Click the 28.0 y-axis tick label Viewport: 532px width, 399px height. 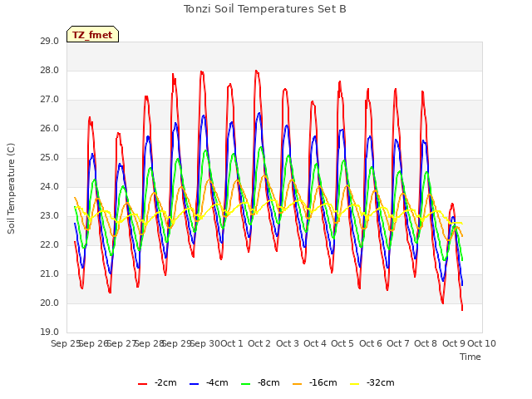(50, 71)
